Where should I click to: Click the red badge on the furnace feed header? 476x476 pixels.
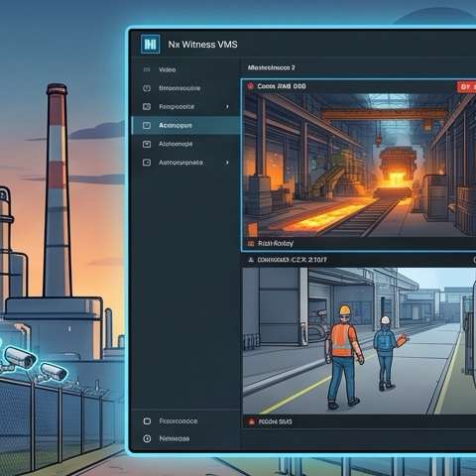(466, 87)
